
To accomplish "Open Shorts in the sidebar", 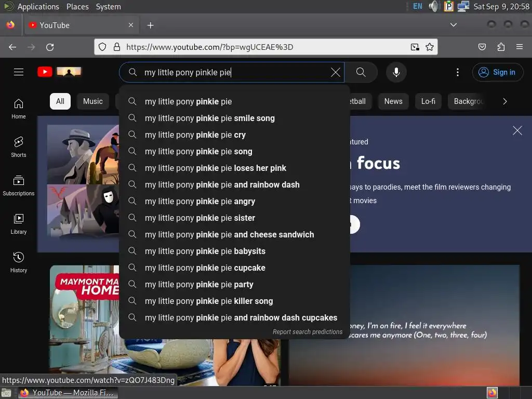I will pyautogui.click(x=19, y=147).
